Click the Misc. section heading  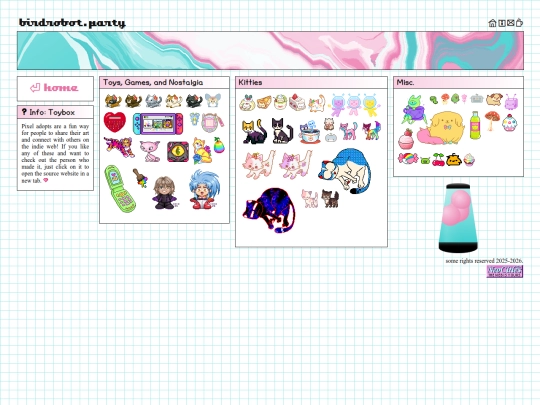pos(405,82)
